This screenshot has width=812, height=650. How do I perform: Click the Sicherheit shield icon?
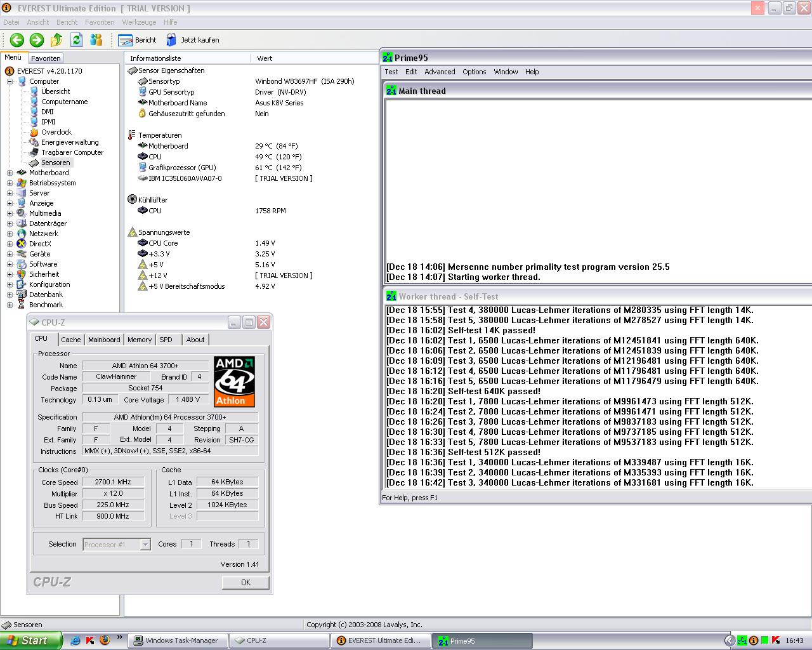(22, 274)
